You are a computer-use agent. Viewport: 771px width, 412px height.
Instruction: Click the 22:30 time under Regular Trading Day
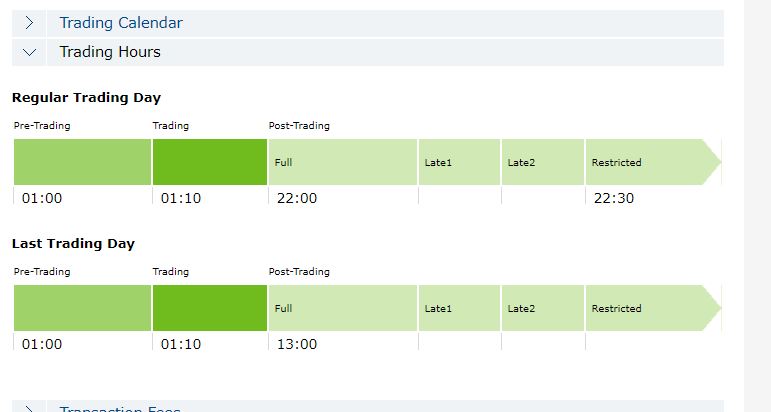coord(614,198)
